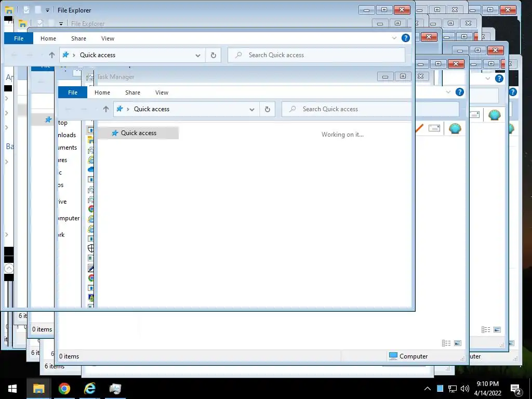
Task: Open the notification center icon
Action: pos(516,389)
